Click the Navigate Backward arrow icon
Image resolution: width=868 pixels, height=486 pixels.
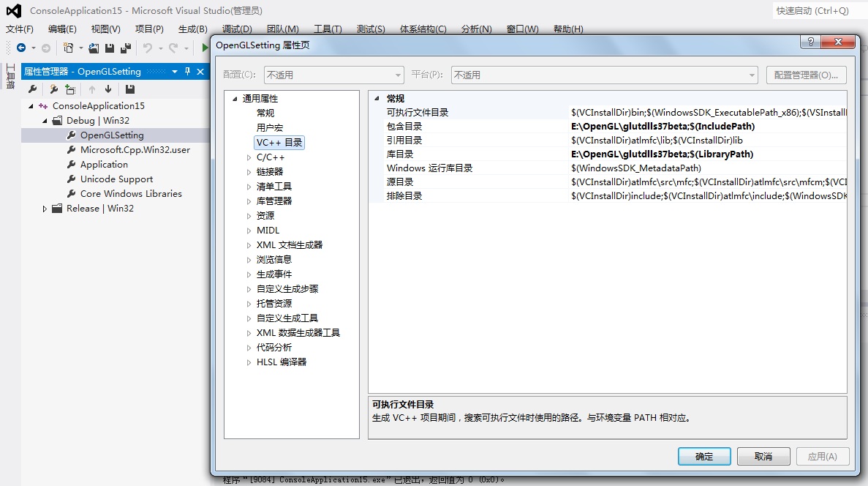click(x=21, y=48)
